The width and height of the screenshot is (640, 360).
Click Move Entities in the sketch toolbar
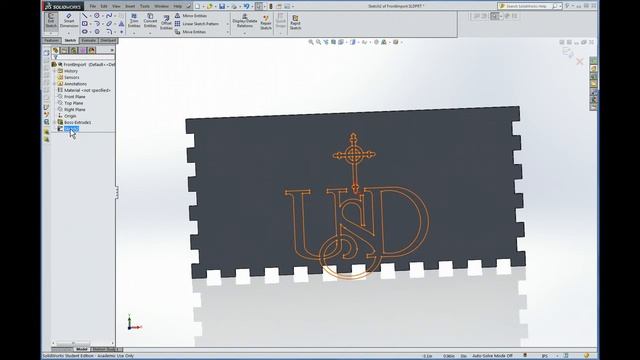tap(191, 32)
